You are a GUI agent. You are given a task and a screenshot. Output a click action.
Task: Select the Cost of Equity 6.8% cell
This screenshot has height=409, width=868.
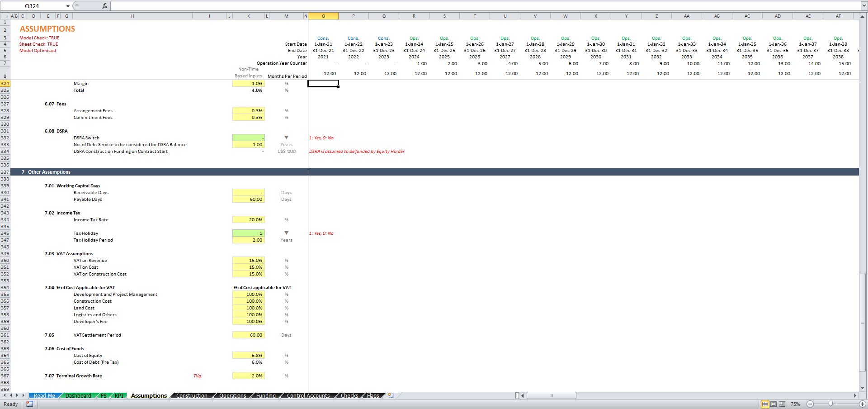248,355
